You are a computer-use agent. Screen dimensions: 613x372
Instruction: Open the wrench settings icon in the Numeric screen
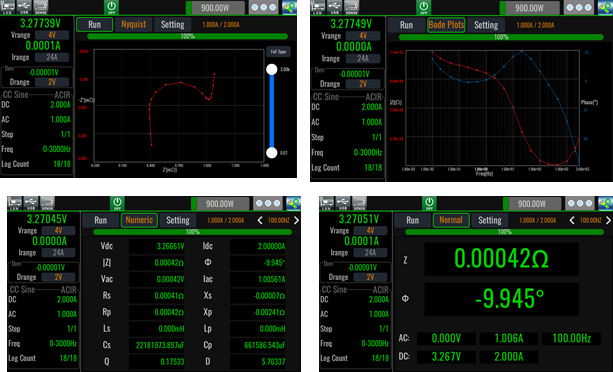point(293,203)
